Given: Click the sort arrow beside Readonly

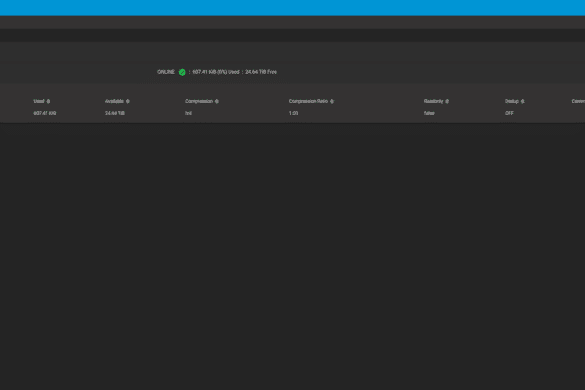Looking at the screenshot, I should [x=447, y=101].
